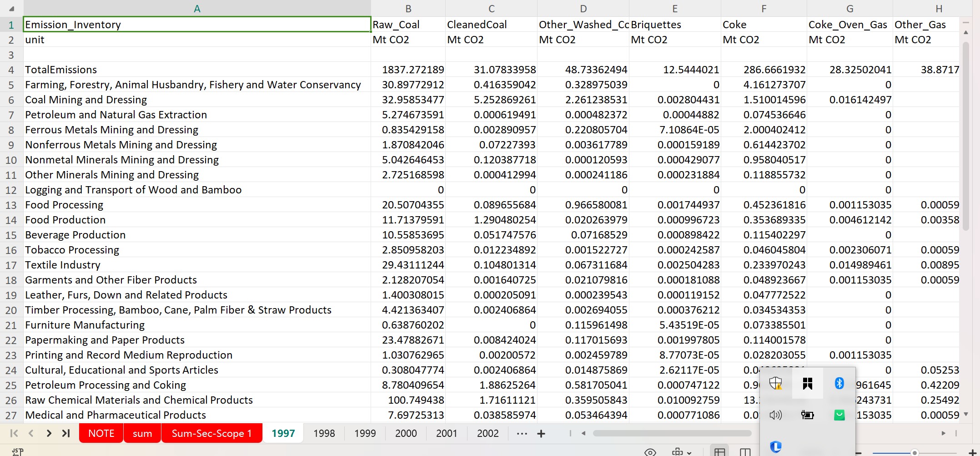Add a new worksheet with plus button
Image resolution: width=980 pixels, height=456 pixels.
pos(541,434)
